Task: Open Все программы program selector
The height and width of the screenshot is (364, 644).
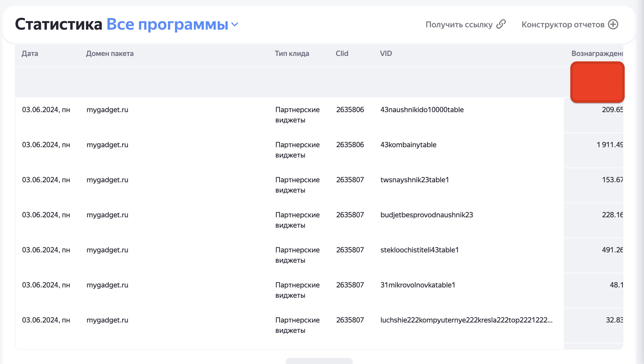Action: tap(167, 24)
